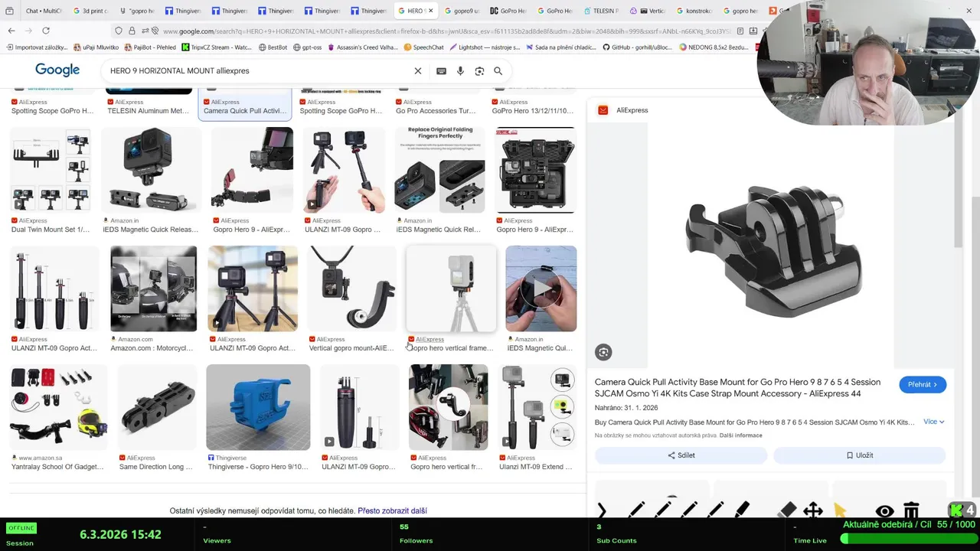Open the Same Direction Long result thumbnail
Viewport: 980px width, 551px height.
[156, 407]
